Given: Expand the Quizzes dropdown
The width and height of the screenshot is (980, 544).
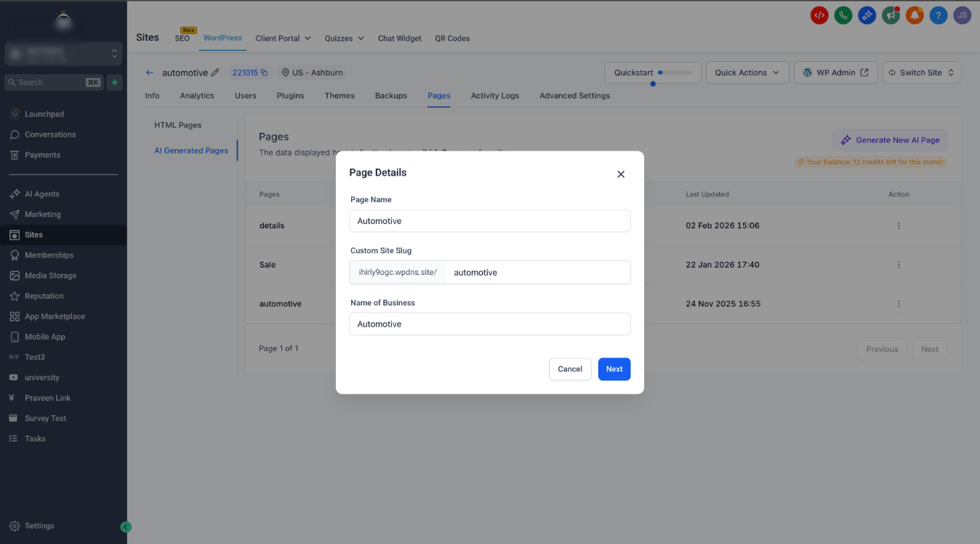Looking at the screenshot, I should [345, 39].
